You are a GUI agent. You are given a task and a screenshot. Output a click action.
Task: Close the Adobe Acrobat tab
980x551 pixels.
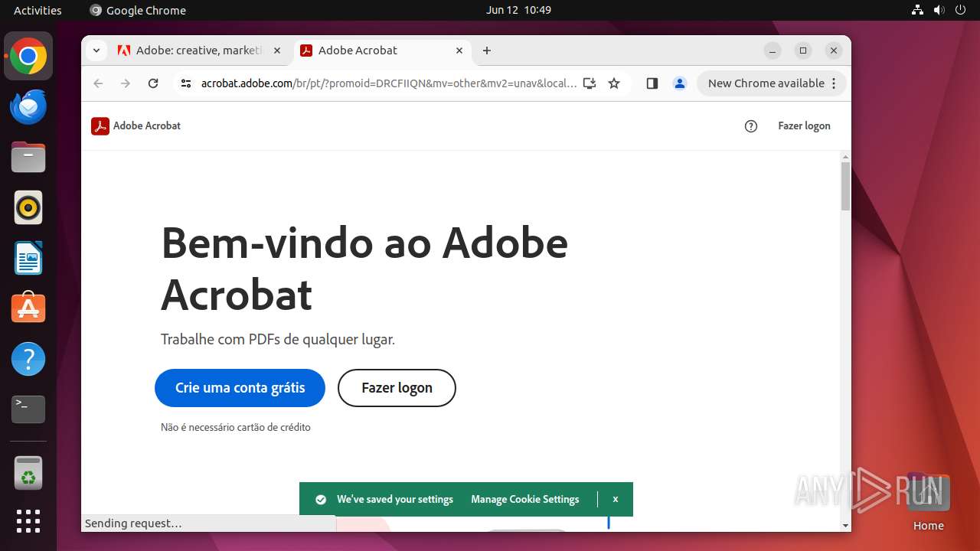click(459, 51)
